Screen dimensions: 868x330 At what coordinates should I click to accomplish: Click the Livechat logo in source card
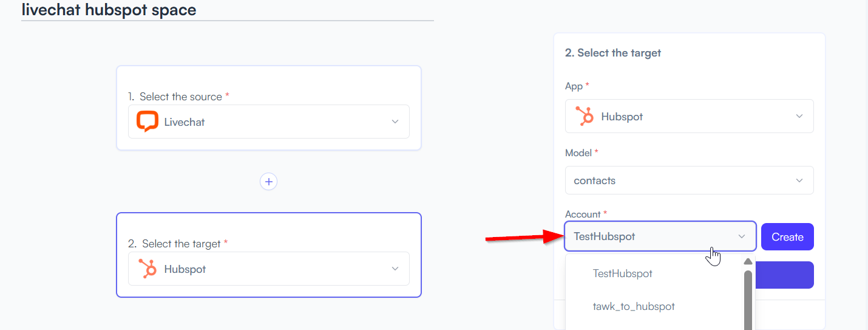click(x=147, y=122)
